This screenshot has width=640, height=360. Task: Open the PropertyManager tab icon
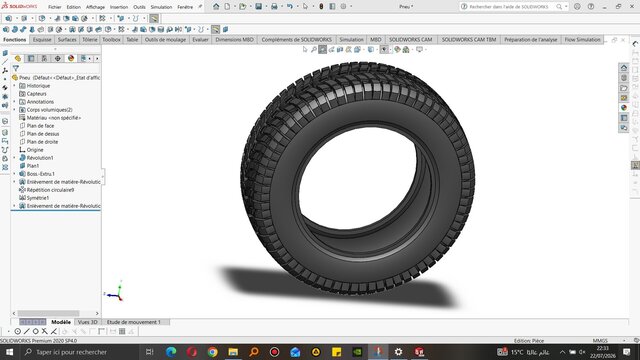click(x=31, y=58)
